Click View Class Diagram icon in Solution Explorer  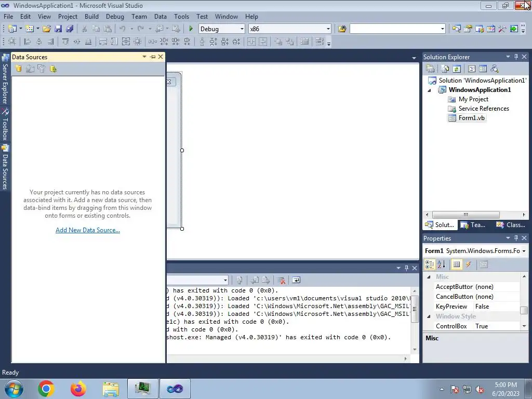(495, 69)
